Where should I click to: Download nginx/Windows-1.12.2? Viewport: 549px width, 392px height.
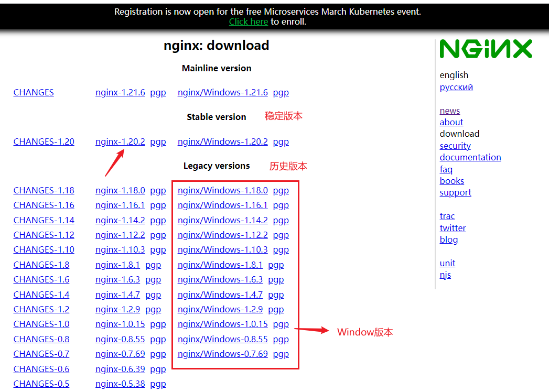pyautogui.click(x=223, y=235)
